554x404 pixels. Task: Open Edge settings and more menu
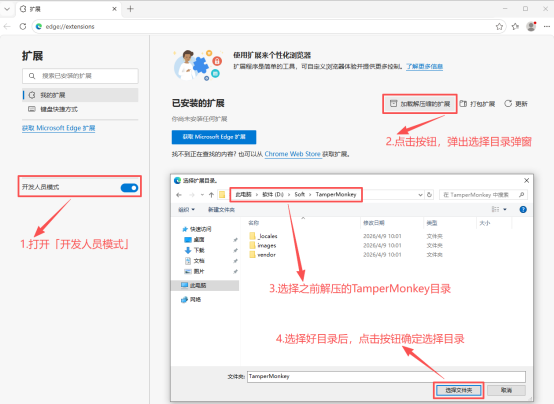pyautogui.click(x=547, y=27)
